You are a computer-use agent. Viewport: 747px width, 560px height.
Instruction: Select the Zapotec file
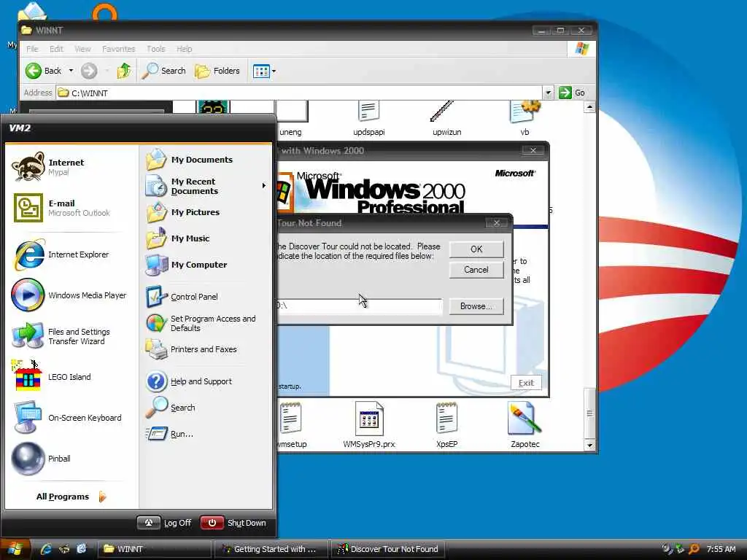(525, 425)
